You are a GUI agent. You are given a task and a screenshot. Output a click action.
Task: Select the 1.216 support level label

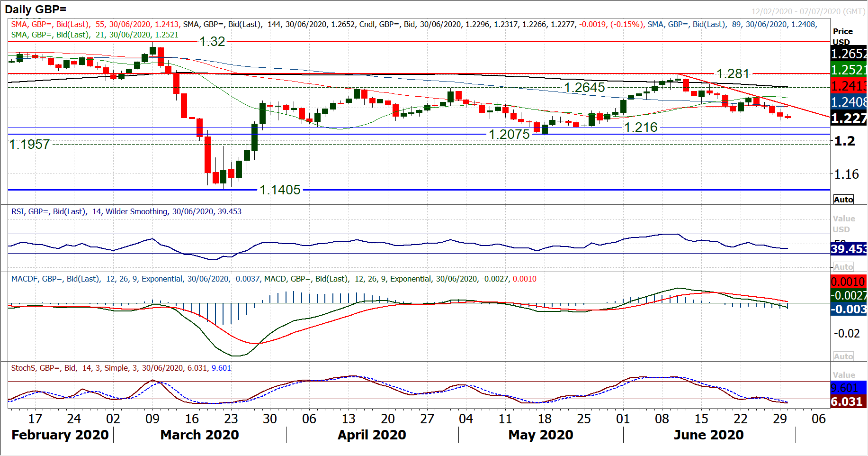click(x=641, y=128)
